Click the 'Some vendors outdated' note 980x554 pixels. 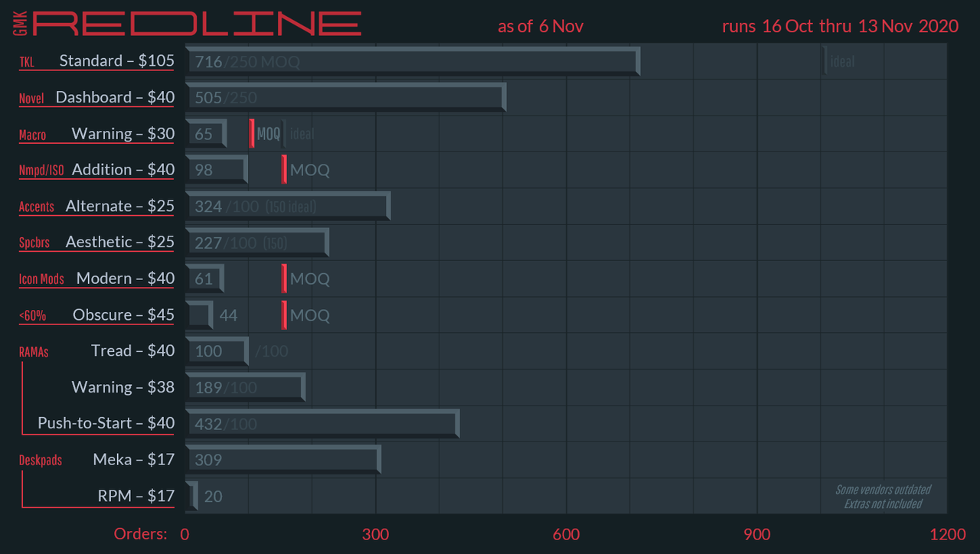click(883, 490)
